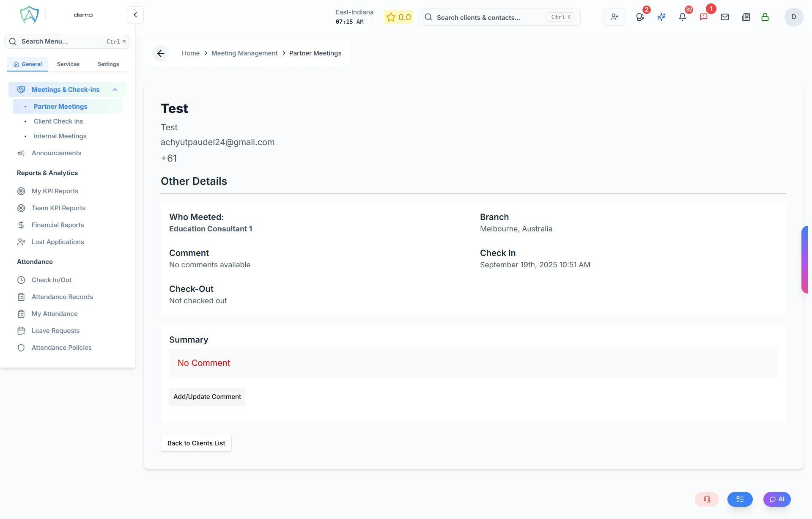Open the profile avatar labeled D

794,17
